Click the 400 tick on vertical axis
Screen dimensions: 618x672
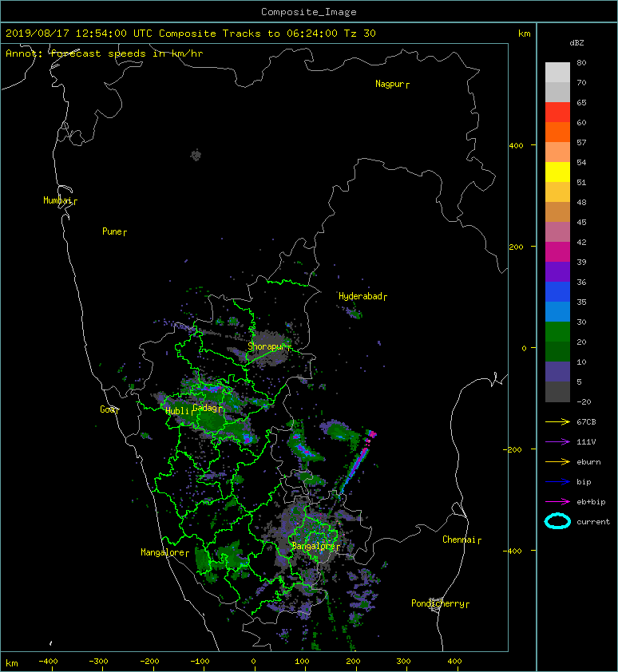pyautogui.click(x=516, y=146)
